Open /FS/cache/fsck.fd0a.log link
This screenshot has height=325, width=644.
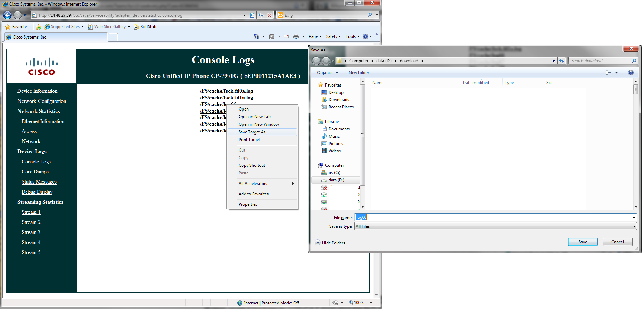(x=226, y=91)
